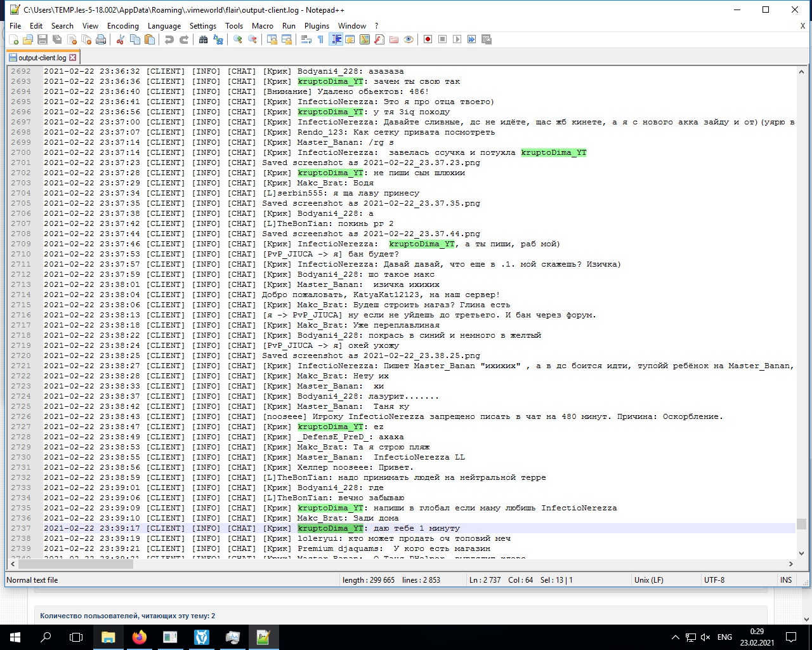Toggle synchronize vertical scrolling icon
This screenshot has width=812, height=650.
click(272, 39)
